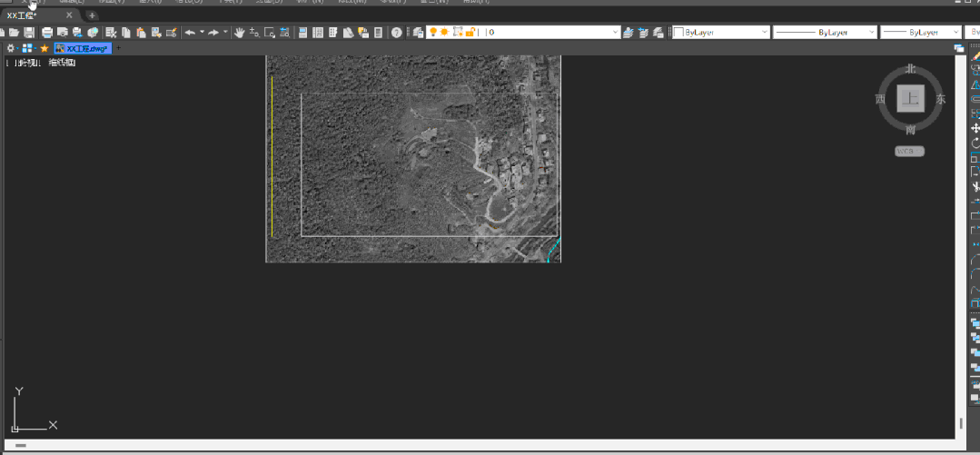Open the DesignCenter icon

click(x=318, y=33)
